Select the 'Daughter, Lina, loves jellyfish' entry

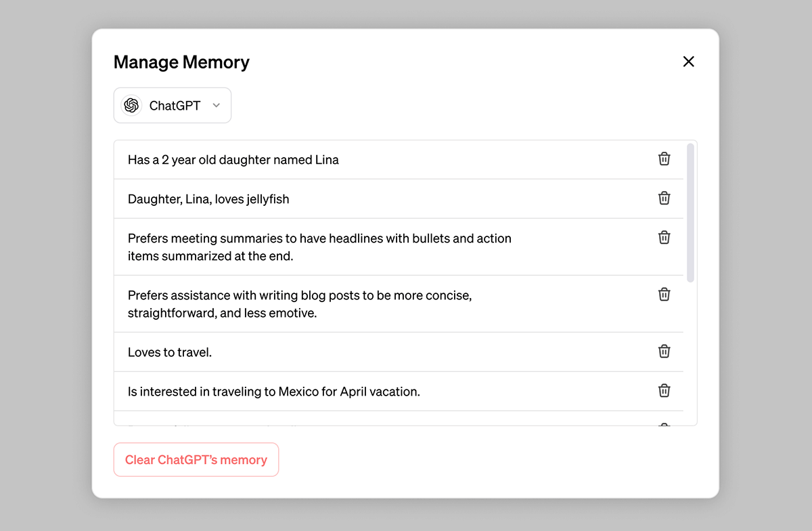coord(399,199)
